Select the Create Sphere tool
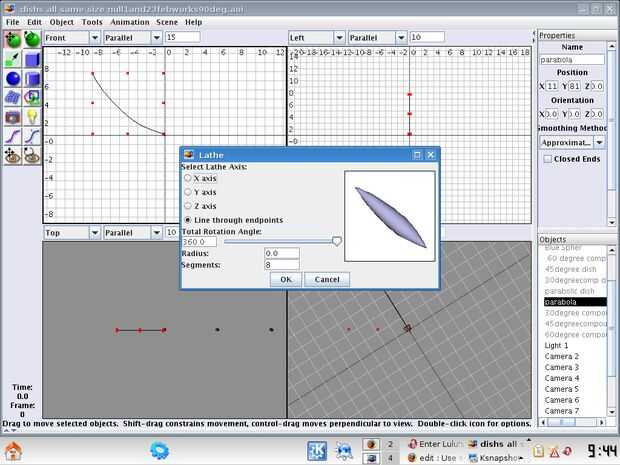Viewport: 620px width, 465px height. (x=13, y=78)
